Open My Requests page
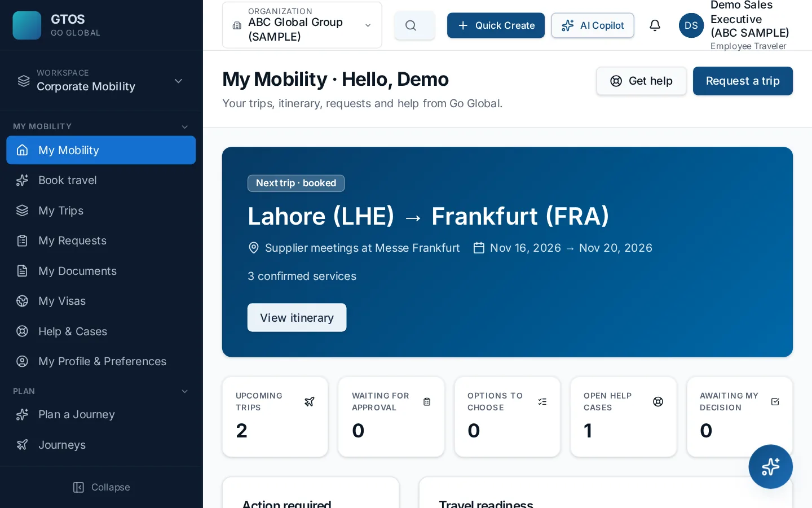The height and width of the screenshot is (508, 812). tap(101, 240)
